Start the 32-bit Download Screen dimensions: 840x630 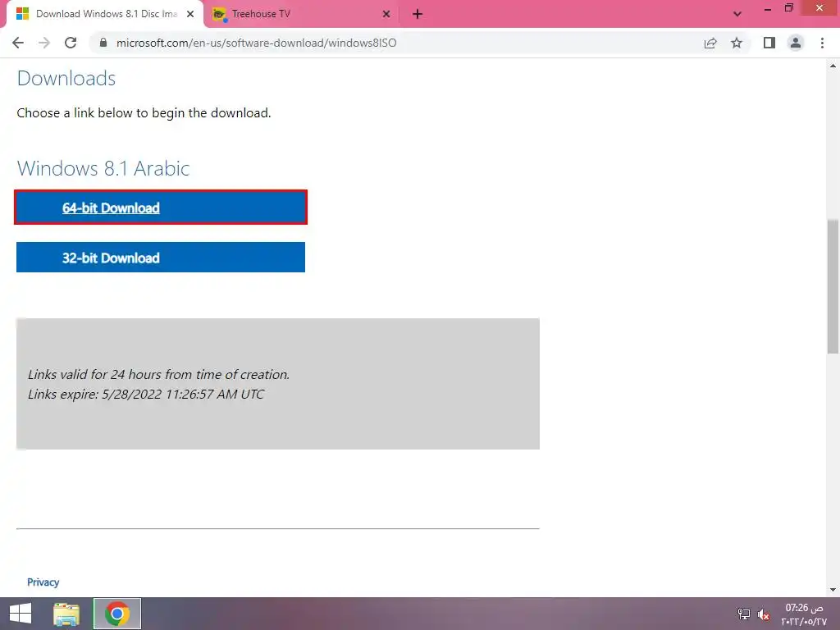(161, 257)
